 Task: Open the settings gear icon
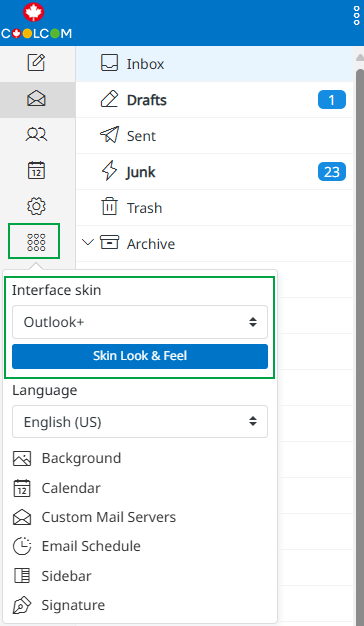tap(36, 206)
